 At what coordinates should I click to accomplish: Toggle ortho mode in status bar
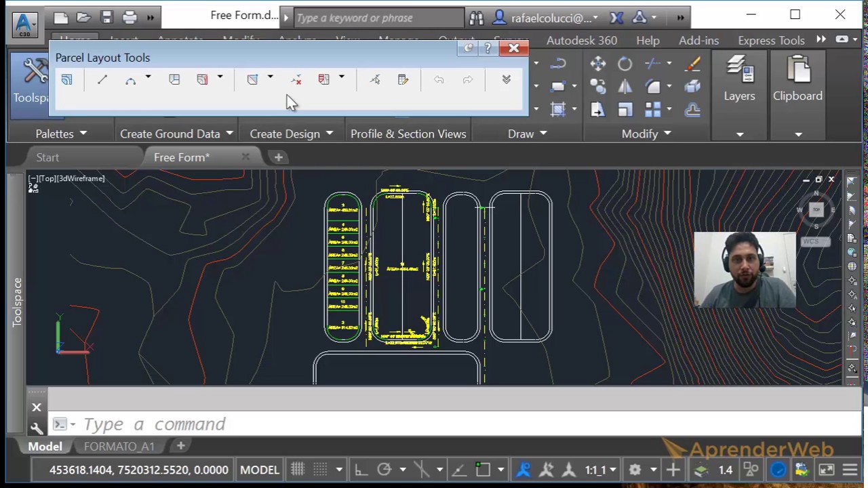point(361,470)
